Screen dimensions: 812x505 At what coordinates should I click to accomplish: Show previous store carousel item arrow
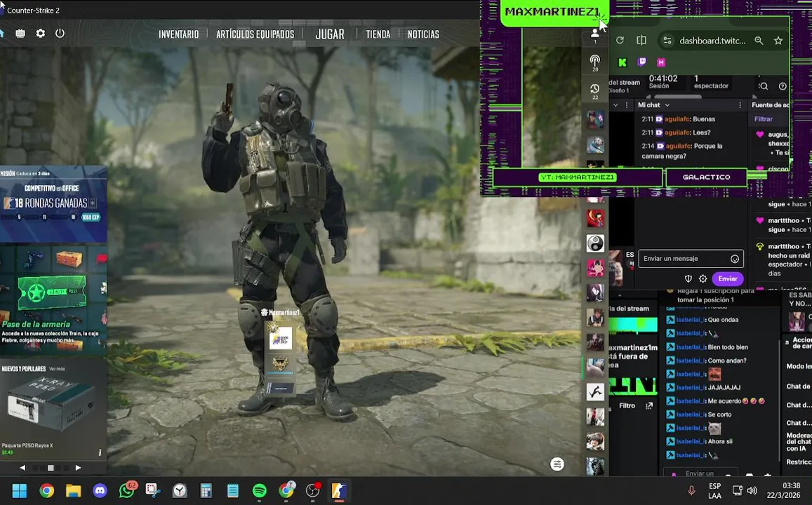pyautogui.click(x=22, y=468)
